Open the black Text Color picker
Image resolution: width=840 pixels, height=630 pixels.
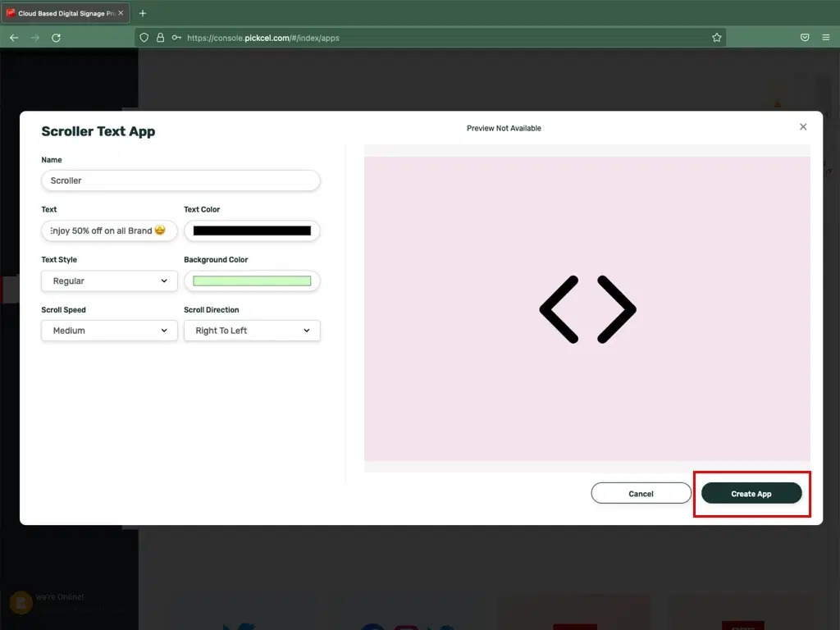click(x=251, y=231)
